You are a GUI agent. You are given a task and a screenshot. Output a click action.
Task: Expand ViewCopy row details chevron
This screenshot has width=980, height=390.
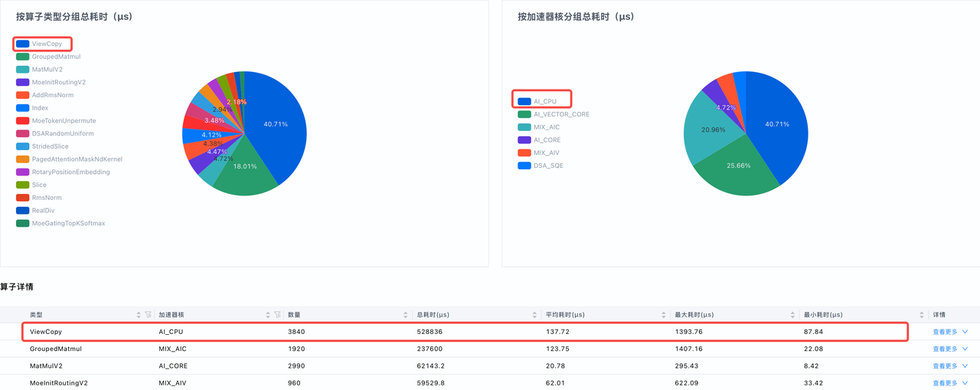(x=965, y=332)
